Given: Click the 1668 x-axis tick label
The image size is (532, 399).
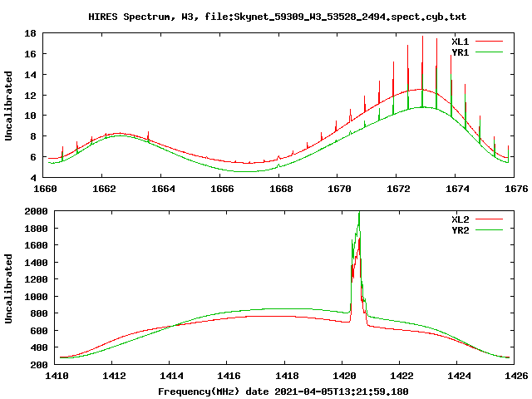Looking at the screenshot, I should pyautogui.click(x=281, y=189).
